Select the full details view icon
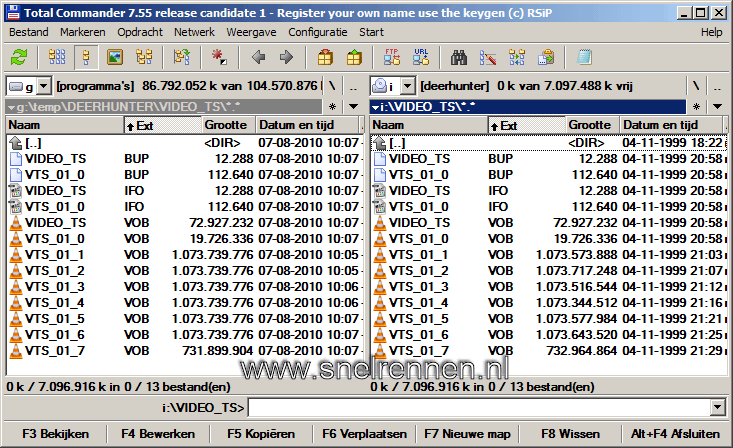Image resolution: width=733 pixels, height=448 pixels. [86, 58]
